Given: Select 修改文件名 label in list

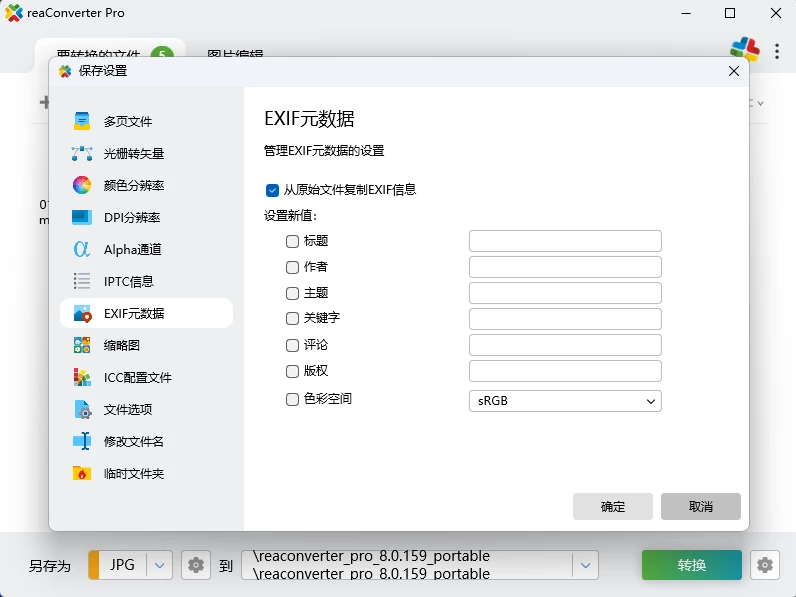Looking at the screenshot, I should click(134, 441).
